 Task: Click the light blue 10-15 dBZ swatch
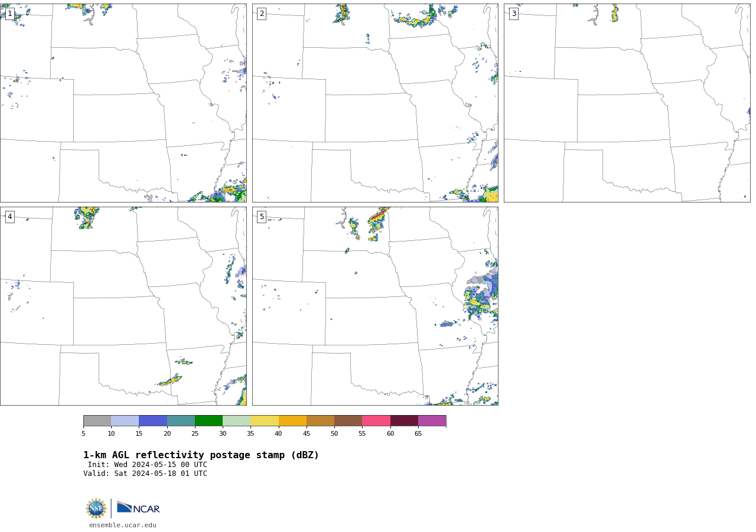pos(125,421)
